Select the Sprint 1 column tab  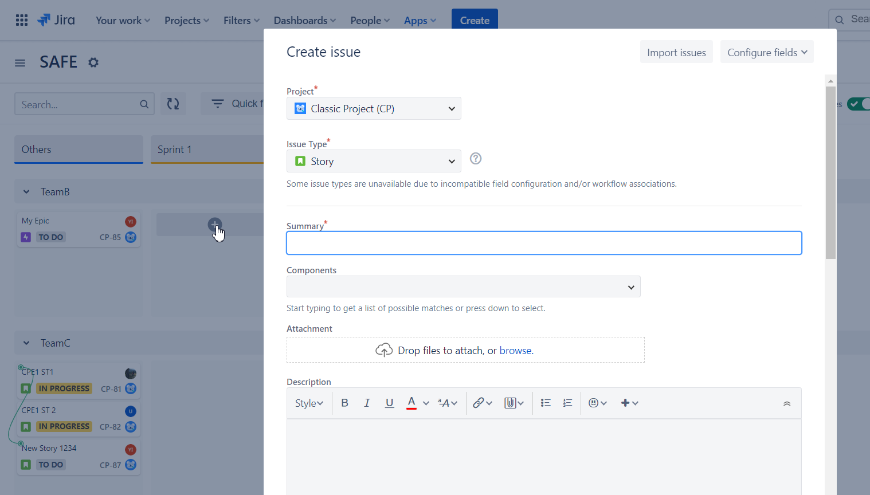click(207, 149)
